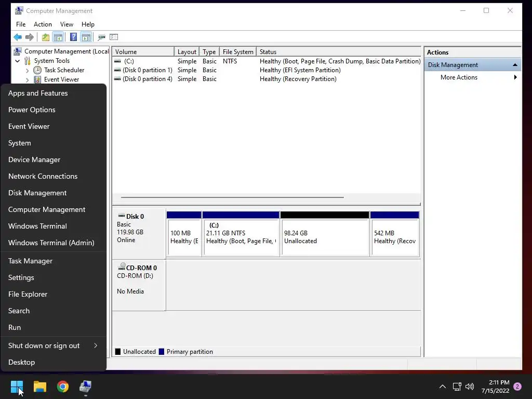The width and height of the screenshot is (532, 399).
Task: Click the Computer Management title bar icon
Action: point(19,10)
